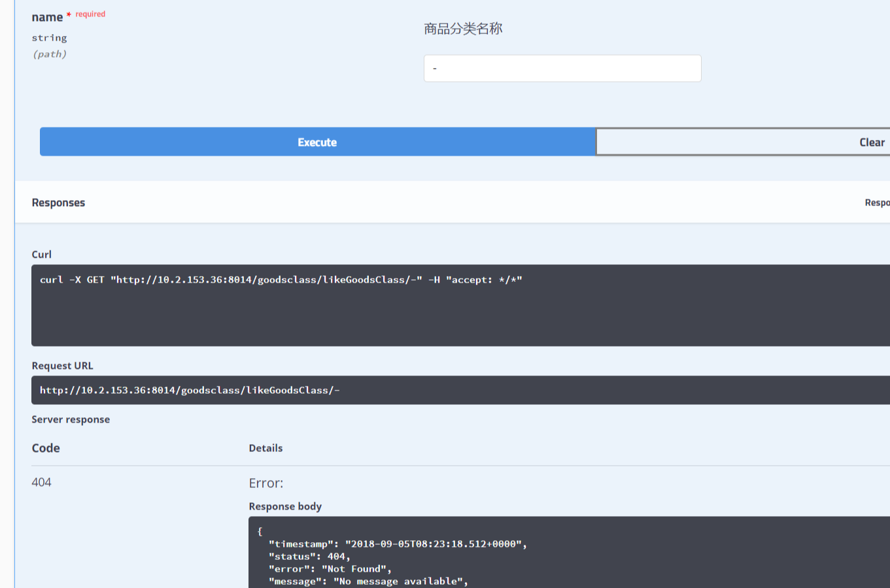Click the (path) parameter location label
890x588 pixels.
(49, 54)
